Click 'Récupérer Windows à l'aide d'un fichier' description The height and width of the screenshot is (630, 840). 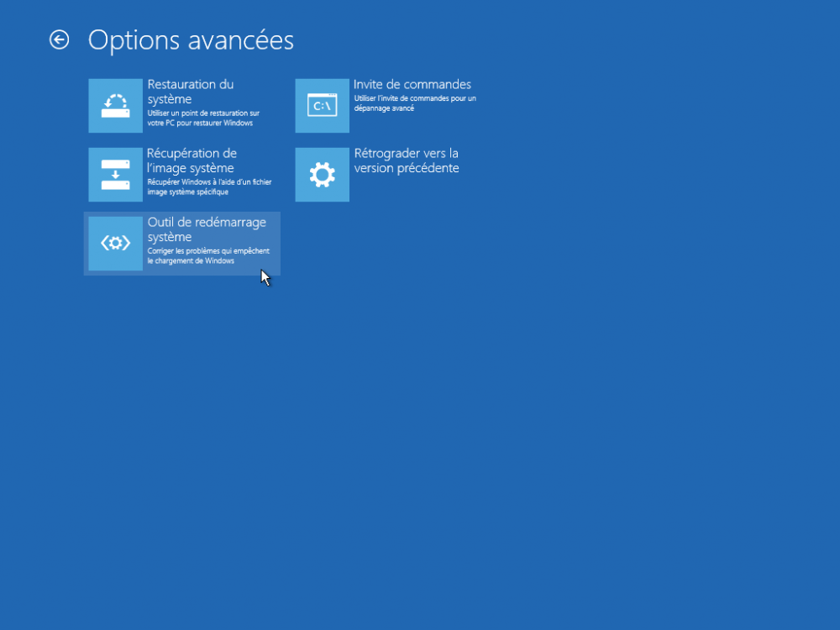pyautogui.click(x=208, y=181)
